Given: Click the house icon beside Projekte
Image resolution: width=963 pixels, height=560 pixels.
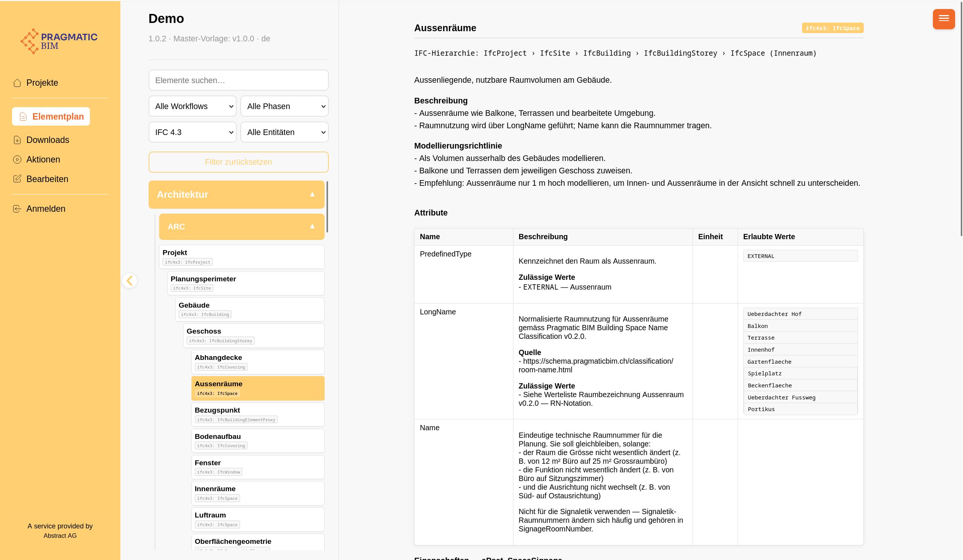Looking at the screenshot, I should [x=17, y=83].
